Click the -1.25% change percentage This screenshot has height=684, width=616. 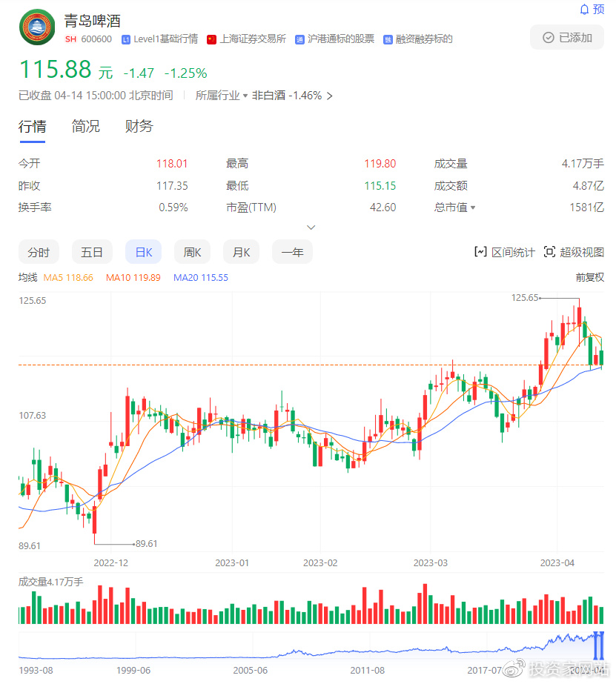coord(185,73)
